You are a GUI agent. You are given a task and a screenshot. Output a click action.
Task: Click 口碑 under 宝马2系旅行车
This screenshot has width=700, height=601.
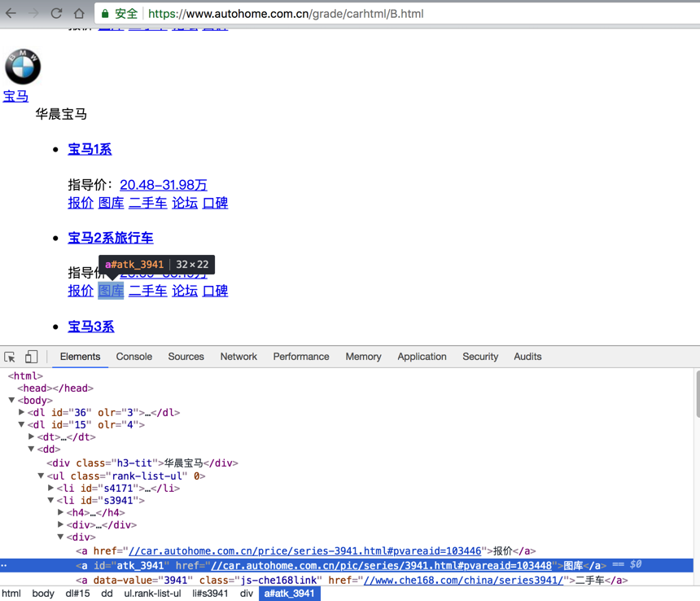215,291
